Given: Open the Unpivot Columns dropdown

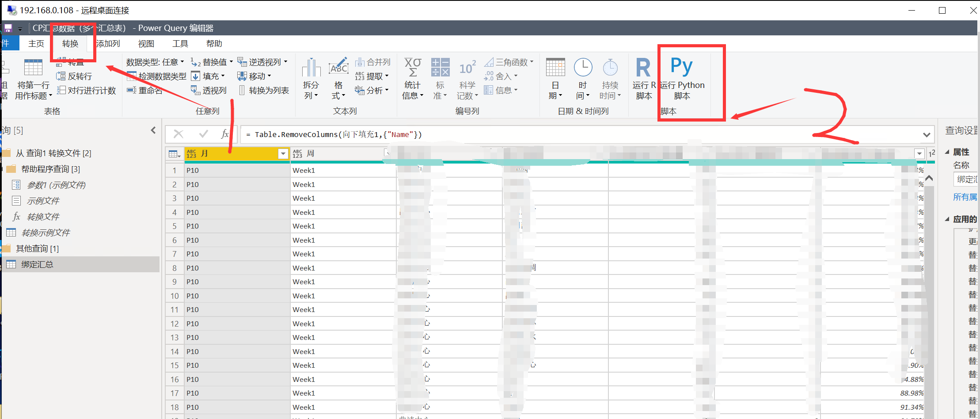Looking at the screenshot, I should 262,62.
